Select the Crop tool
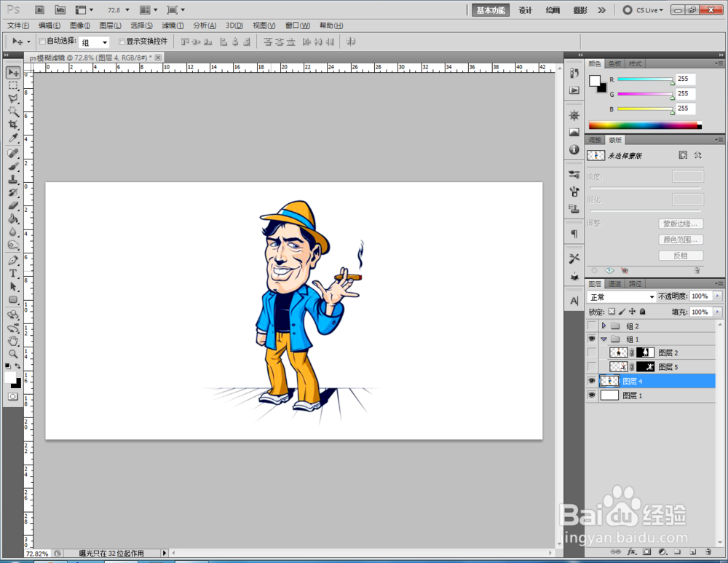The height and width of the screenshot is (563, 728). click(13, 125)
